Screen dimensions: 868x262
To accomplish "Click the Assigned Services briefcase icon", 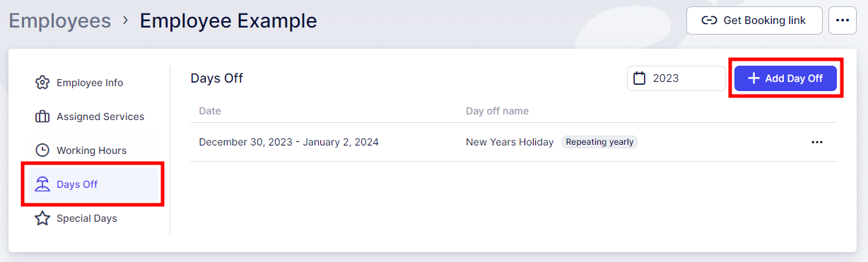I will 42,117.
